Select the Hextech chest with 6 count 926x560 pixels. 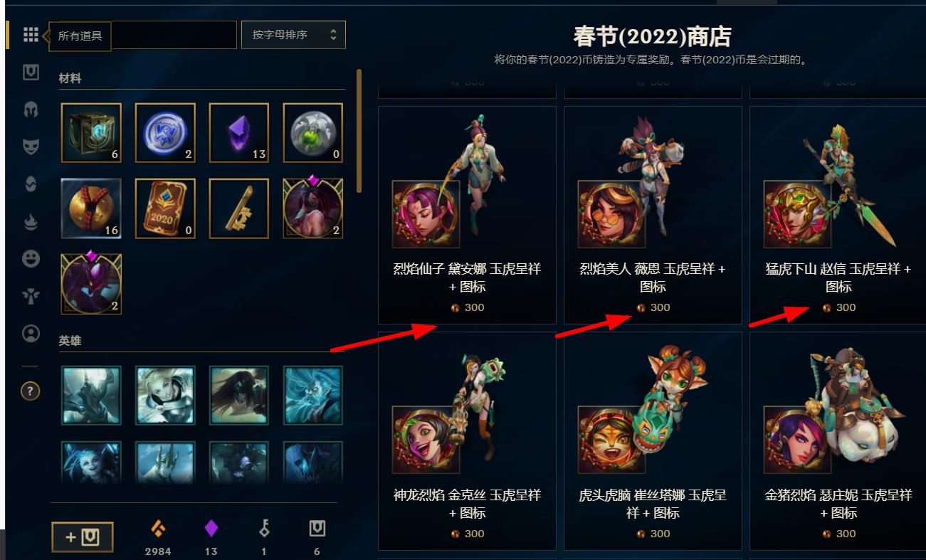tap(91, 133)
